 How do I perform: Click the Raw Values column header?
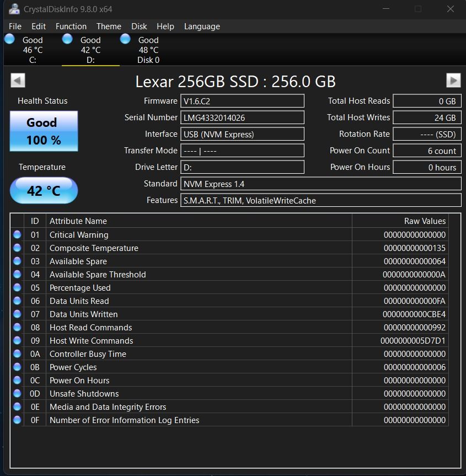400,221
